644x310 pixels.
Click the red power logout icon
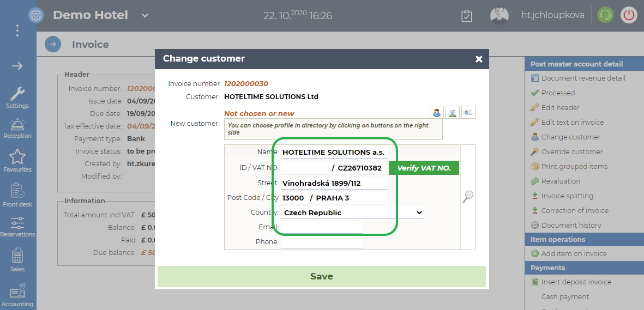pyautogui.click(x=629, y=16)
